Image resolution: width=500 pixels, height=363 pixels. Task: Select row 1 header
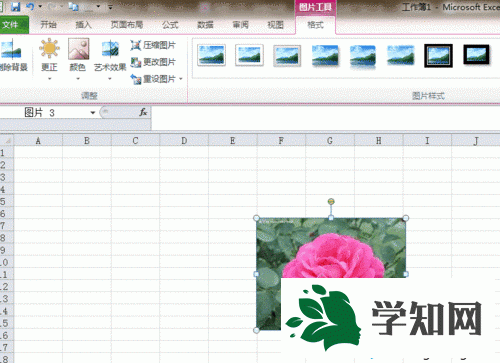(6, 153)
